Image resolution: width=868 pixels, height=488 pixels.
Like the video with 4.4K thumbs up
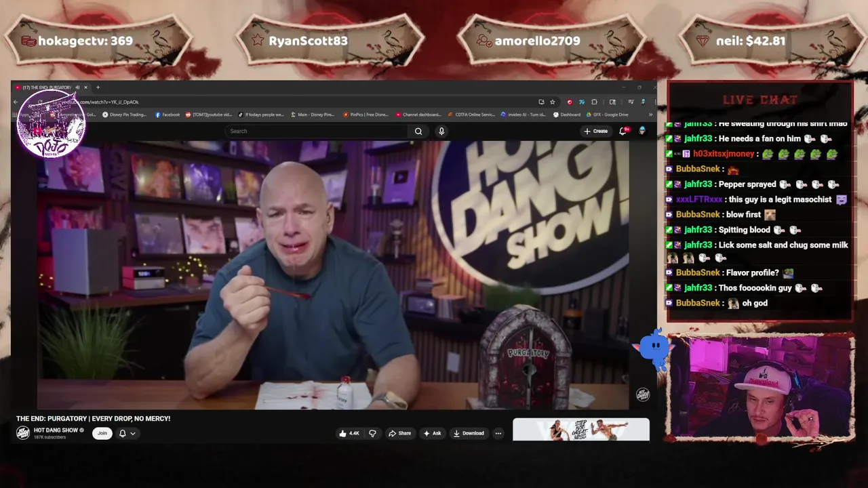pos(351,433)
